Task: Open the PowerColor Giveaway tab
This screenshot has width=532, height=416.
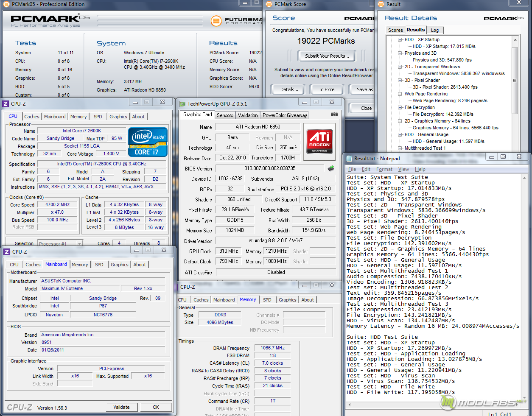Action: pyautogui.click(x=284, y=115)
